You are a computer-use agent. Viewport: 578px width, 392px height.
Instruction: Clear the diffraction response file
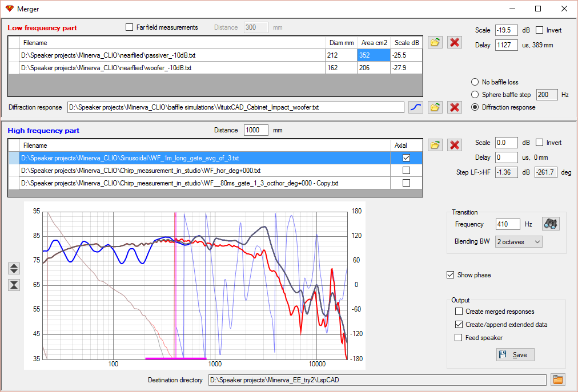point(455,107)
